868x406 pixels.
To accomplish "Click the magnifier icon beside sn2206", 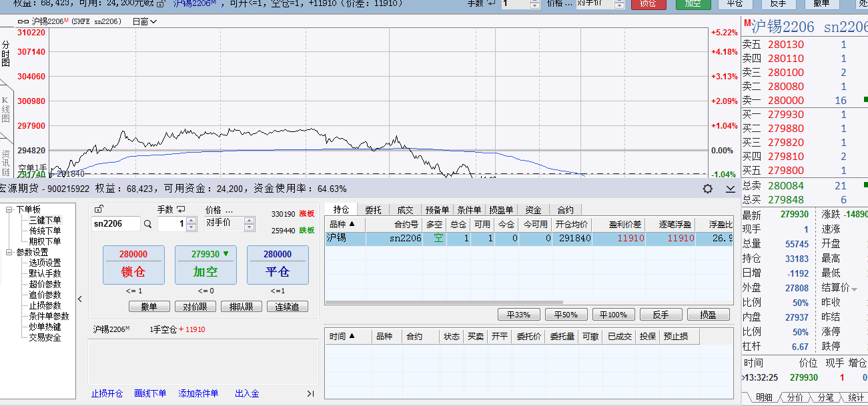I will tap(147, 224).
